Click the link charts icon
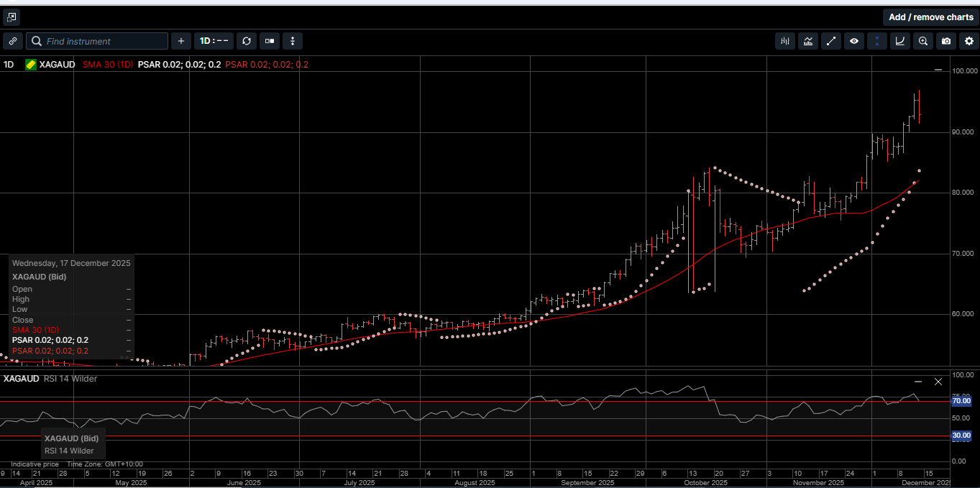Viewport: 980px width, 488px height. tap(12, 41)
